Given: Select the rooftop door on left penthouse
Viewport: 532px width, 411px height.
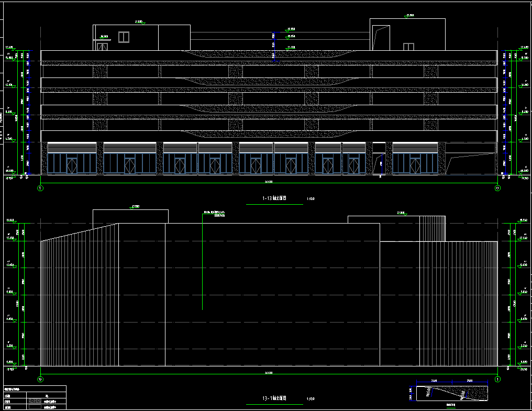Looking at the screenshot, I should 102,46.
